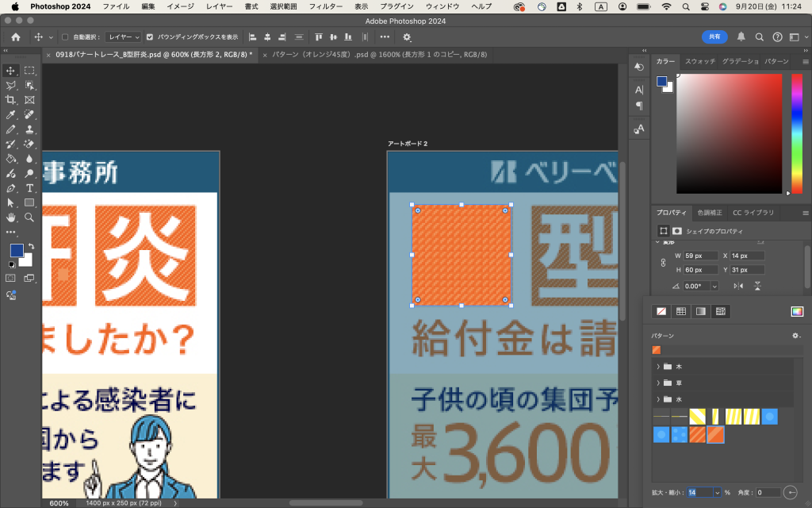The image size is (812, 508).
Task: Click the 共有 share button
Action: (714, 37)
